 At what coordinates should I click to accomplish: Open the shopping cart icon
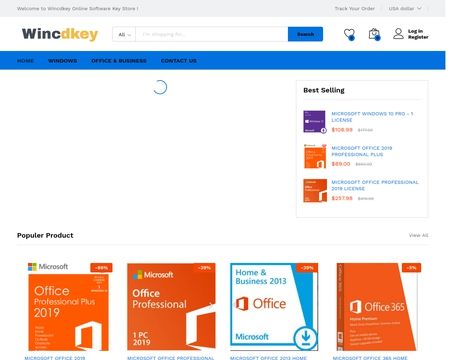click(374, 34)
